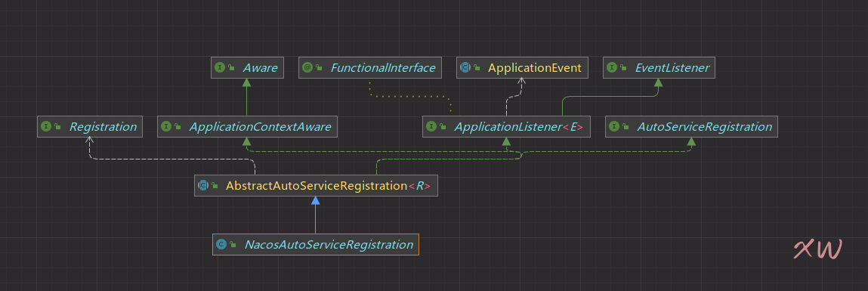
Task: Select the NacosAutoServiceRegistration class node
Action: [316, 244]
